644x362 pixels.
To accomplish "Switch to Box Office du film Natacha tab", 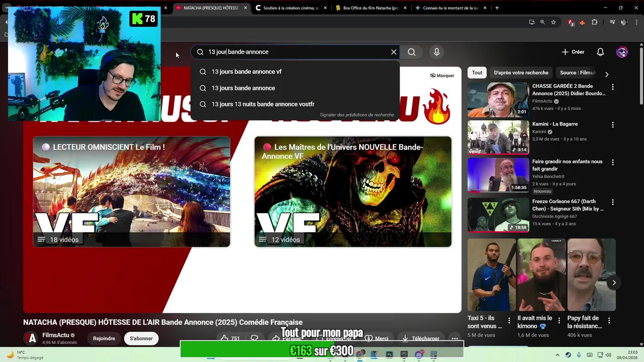I will click(371, 8).
